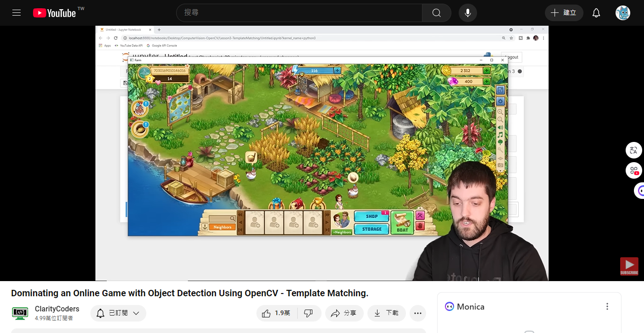Open the seed bowl quest icon
Image resolution: width=644 pixels, height=333 pixels.
pyautogui.click(x=139, y=129)
